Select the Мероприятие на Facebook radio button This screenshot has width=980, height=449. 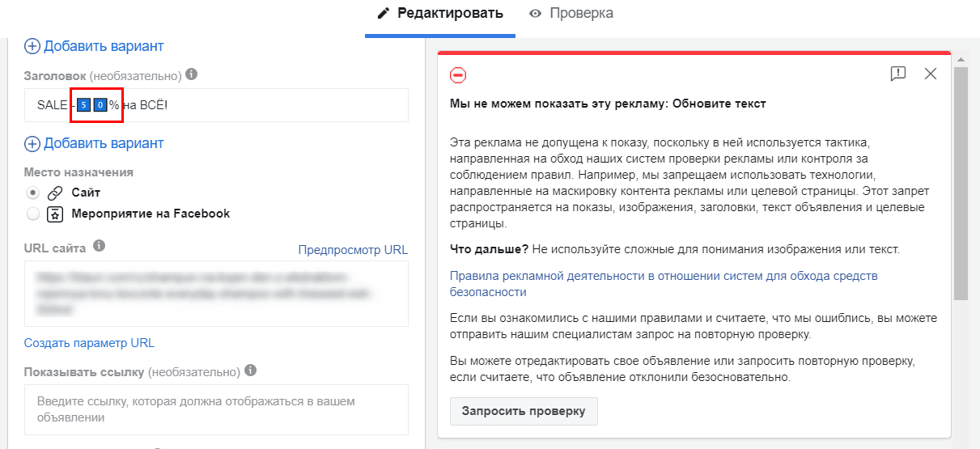coord(33,214)
